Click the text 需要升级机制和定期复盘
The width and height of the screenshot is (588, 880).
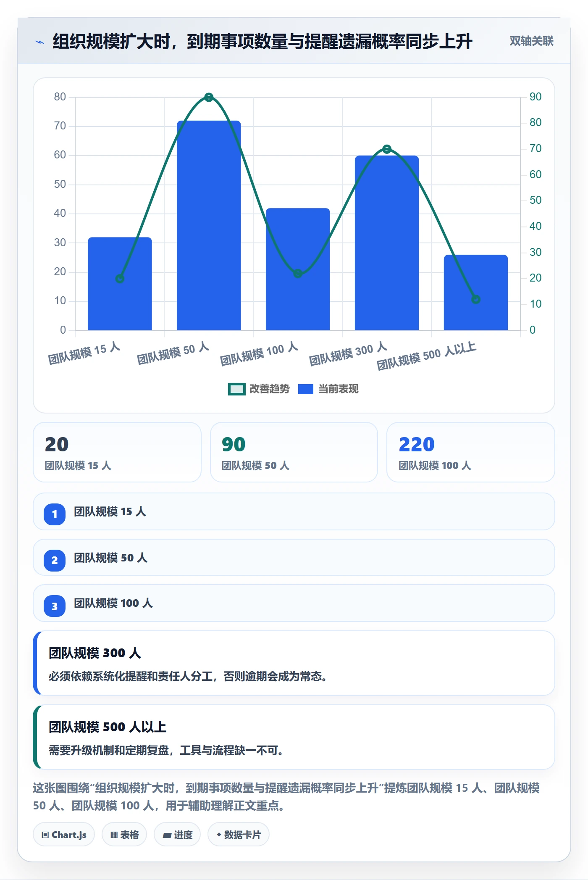109,750
